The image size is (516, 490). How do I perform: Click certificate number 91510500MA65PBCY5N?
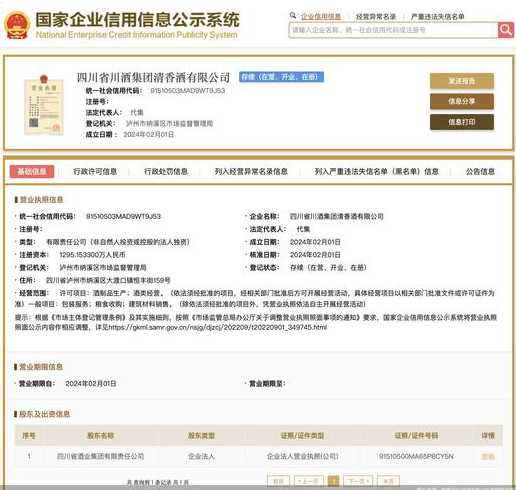point(416,456)
